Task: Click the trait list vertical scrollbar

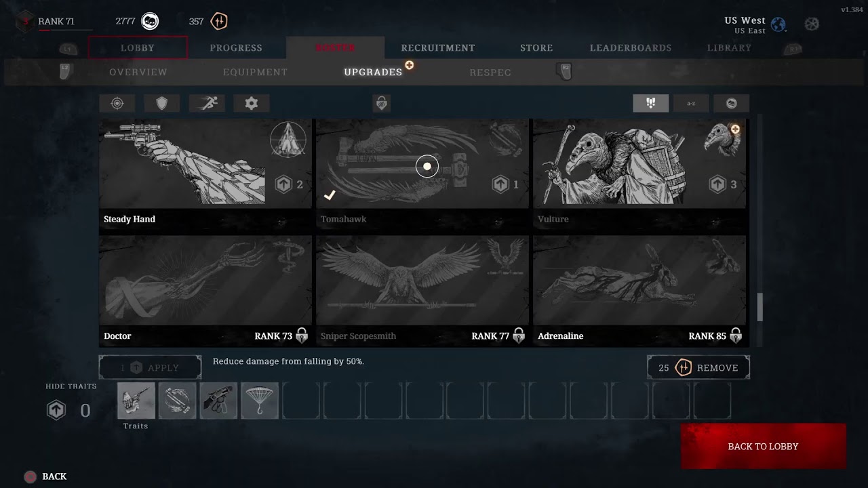Action: [759, 307]
